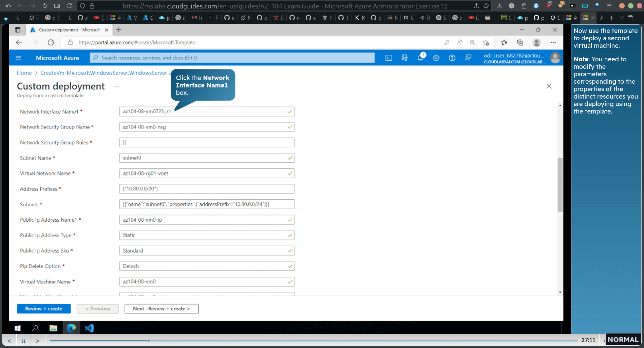This screenshot has width=644, height=348.
Task: Open the Directories and subscriptions filter icon
Action: pos(404,58)
